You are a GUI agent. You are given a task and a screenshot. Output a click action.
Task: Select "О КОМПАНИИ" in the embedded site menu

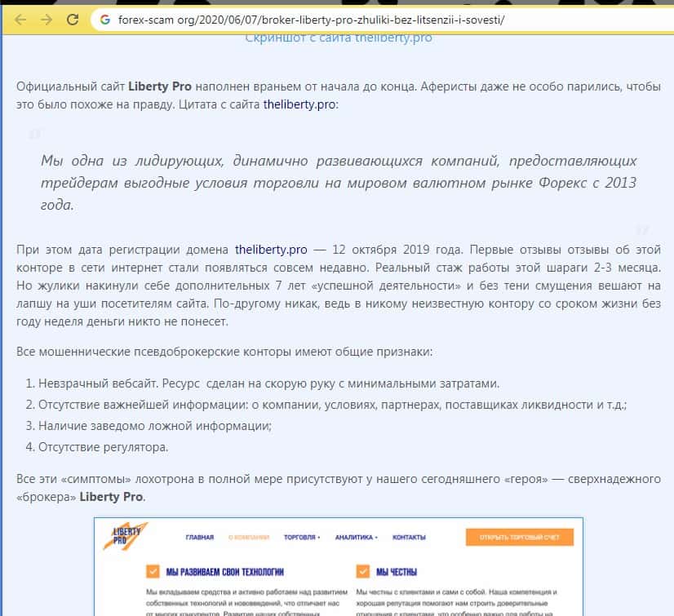[x=248, y=538]
